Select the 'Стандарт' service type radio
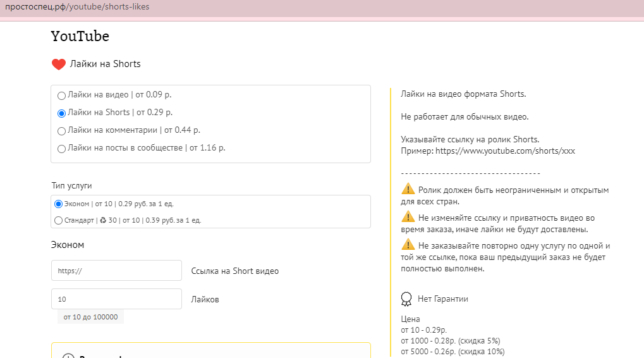The height and width of the screenshot is (358, 644). pyautogui.click(x=58, y=220)
